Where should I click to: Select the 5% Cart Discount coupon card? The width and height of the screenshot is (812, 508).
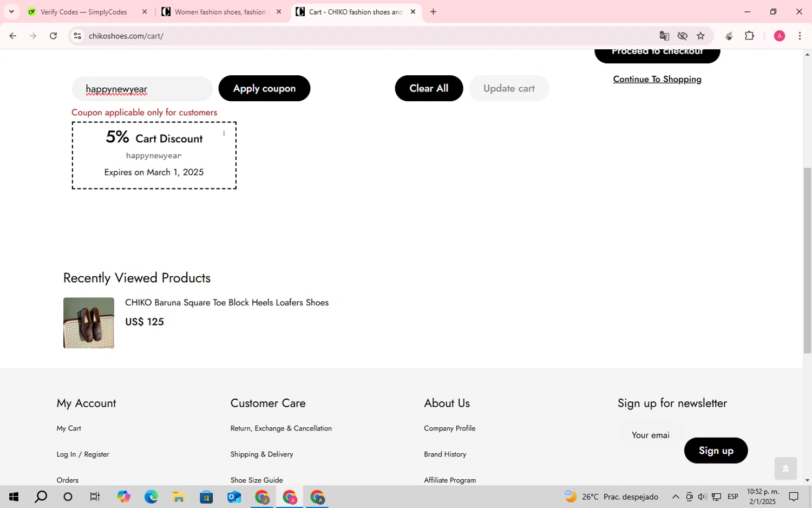tap(154, 155)
